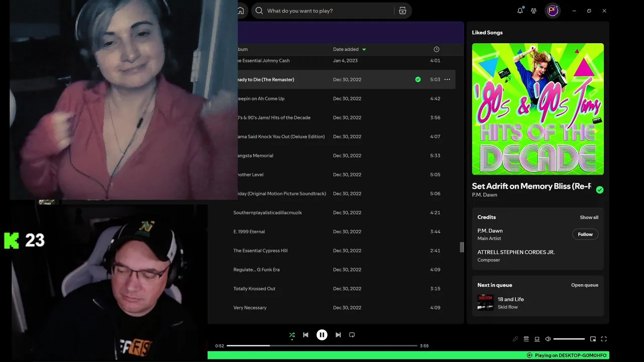Toggle shuffle playback
Screen dimensions: 644x362
click(x=292, y=335)
